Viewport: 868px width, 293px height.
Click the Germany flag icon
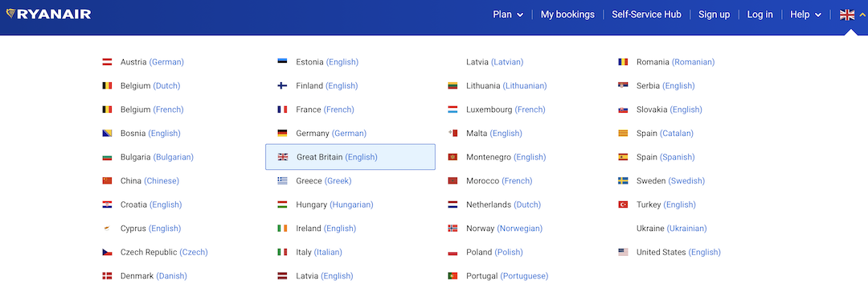click(x=282, y=134)
